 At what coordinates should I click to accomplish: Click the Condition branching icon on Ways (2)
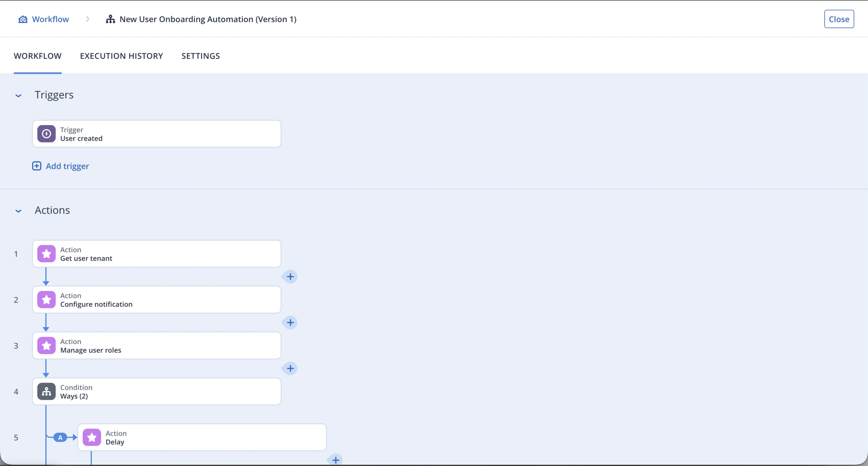point(46,391)
